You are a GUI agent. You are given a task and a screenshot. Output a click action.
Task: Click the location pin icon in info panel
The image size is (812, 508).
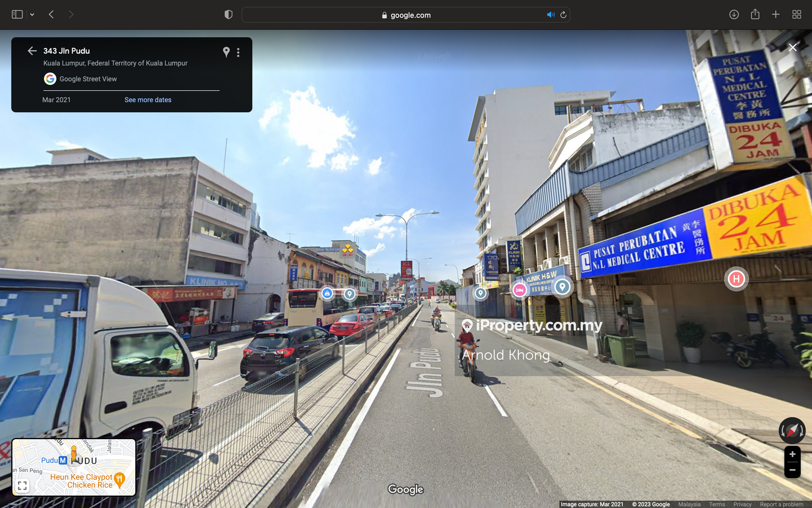(226, 52)
